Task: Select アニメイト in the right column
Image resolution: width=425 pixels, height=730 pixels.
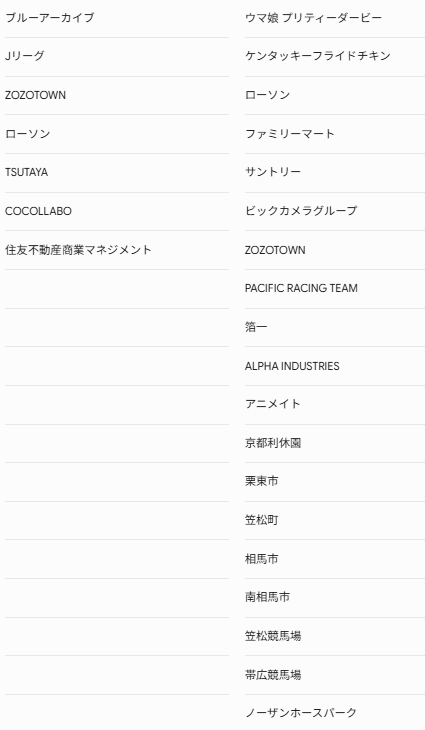Action: 272,404
